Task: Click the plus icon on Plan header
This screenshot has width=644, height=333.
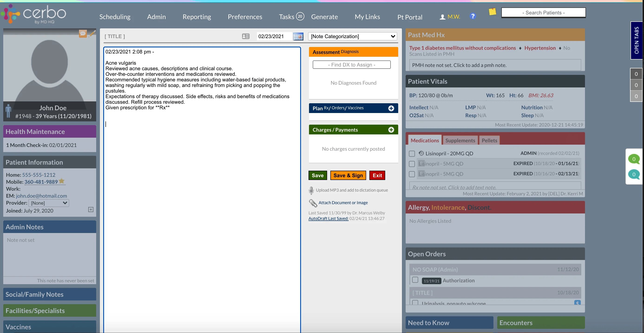Action: pyautogui.click(x=391, y=108)
